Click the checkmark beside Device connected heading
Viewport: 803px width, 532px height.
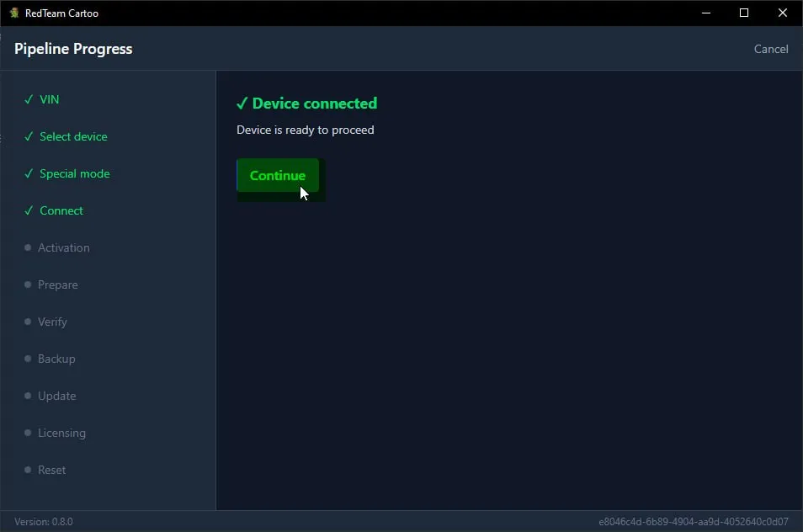click(x=242, y=104)
